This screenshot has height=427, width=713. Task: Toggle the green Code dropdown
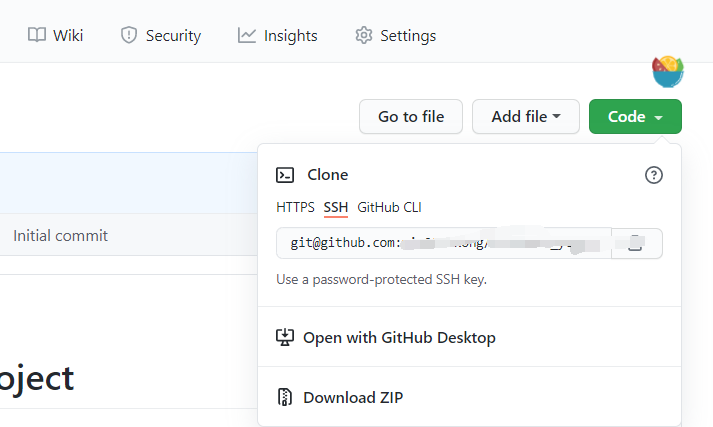click(x=635, y=116)
